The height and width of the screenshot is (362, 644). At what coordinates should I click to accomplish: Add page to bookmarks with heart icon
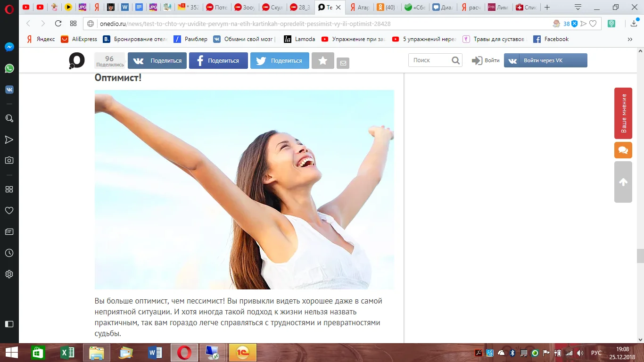(593, 24)
